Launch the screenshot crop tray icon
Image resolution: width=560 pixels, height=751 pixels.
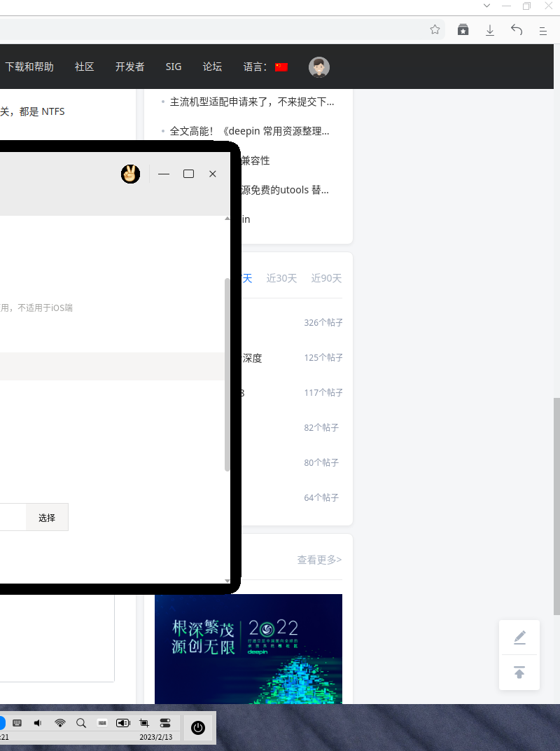144,723
